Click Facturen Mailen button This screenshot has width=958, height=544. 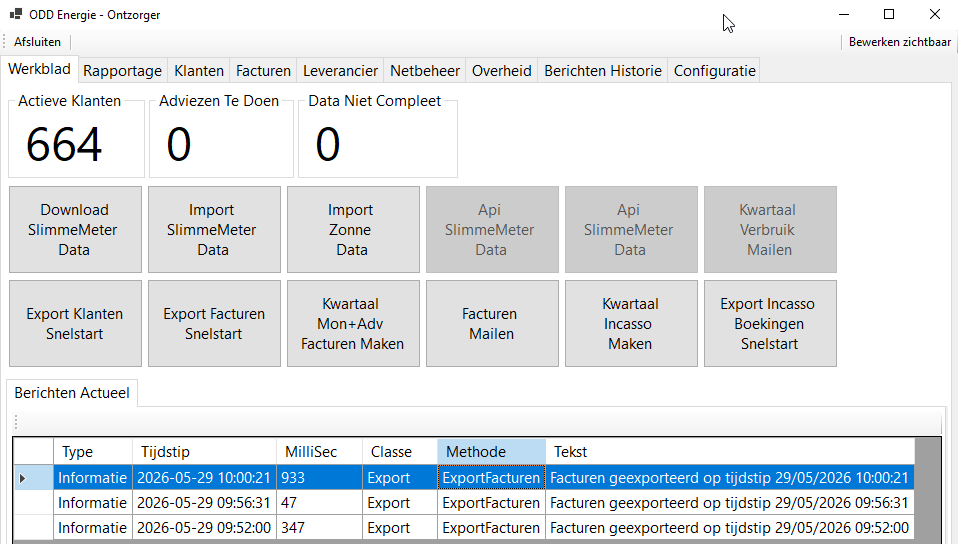[492, 323]
